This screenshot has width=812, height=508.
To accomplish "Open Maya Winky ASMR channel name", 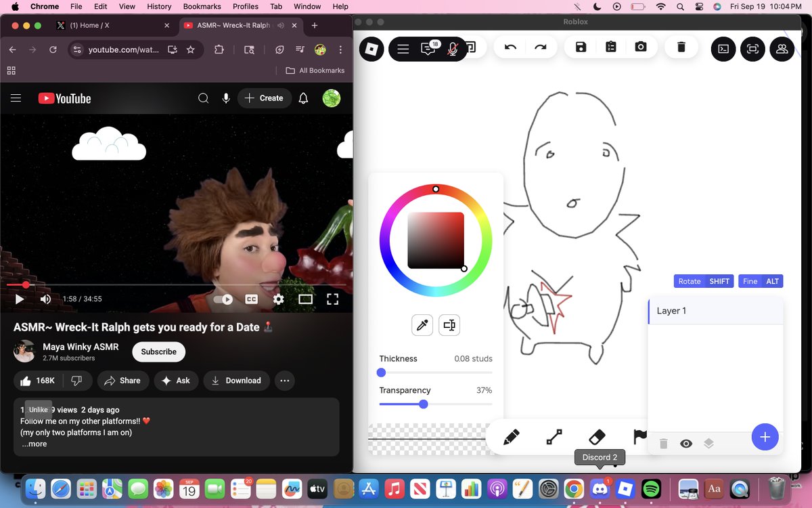I will 81,347.
